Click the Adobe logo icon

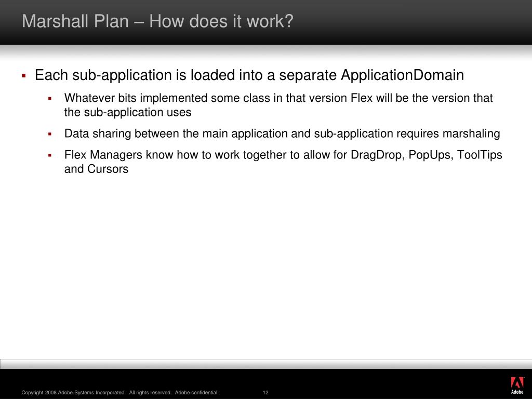click(x=517, y=385)
